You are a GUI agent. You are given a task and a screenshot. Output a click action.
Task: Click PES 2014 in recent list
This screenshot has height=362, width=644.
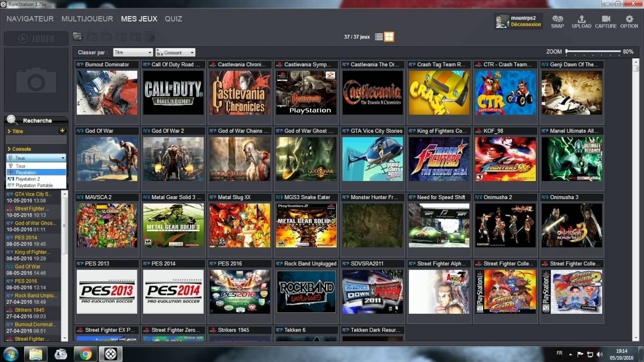point(26,237)
